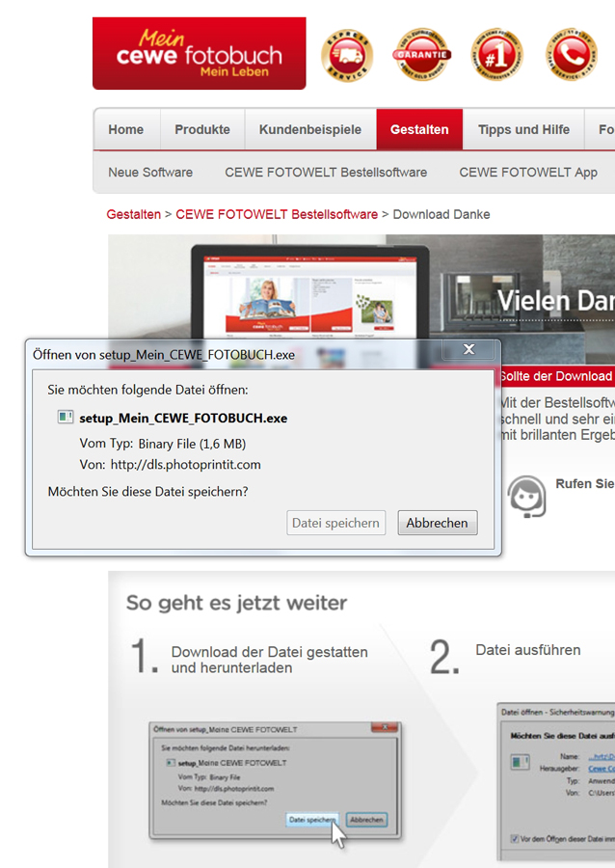This screenshot has height=868, width=615.
Task: Open the Kundenbeispiele tab
Action: (310, 129)
